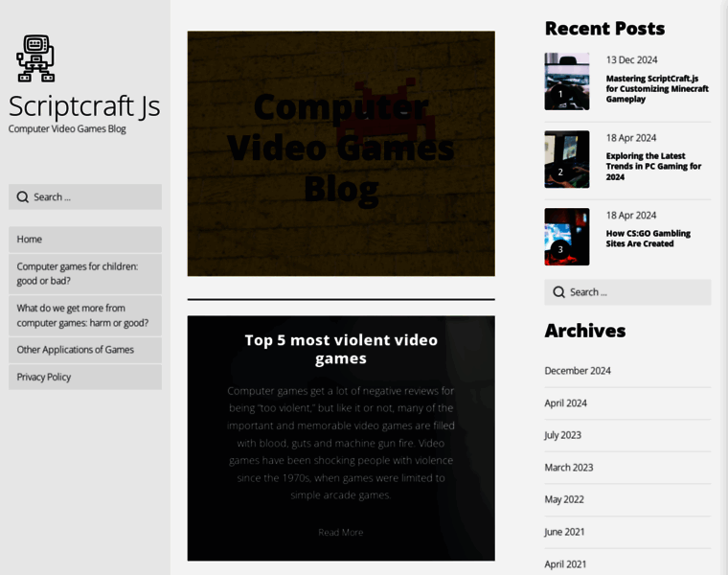Open Other Applications of Games page
The height and width of the screenshot is (575, 728).
click(85, 350)
